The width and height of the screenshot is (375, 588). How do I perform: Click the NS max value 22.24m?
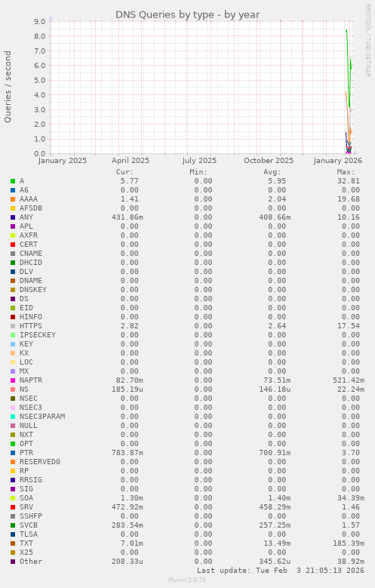pyautogui.click(x=351, y=389)
